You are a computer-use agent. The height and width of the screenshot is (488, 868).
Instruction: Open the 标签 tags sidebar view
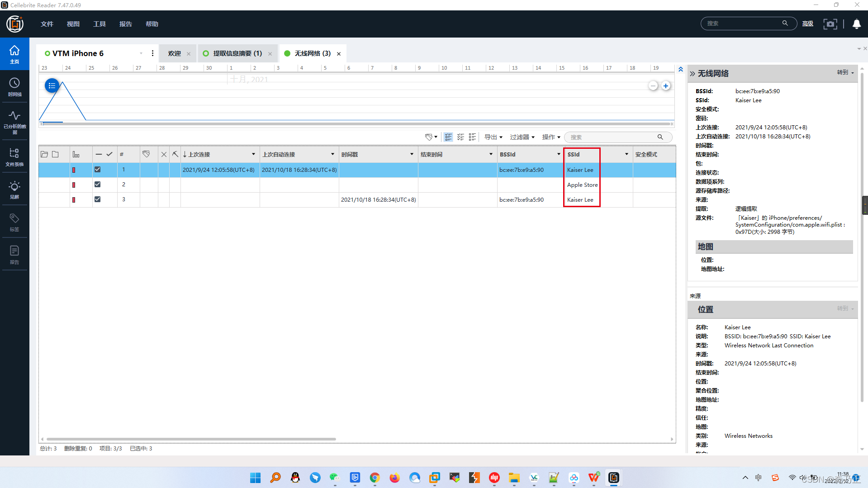coord(14,223)
